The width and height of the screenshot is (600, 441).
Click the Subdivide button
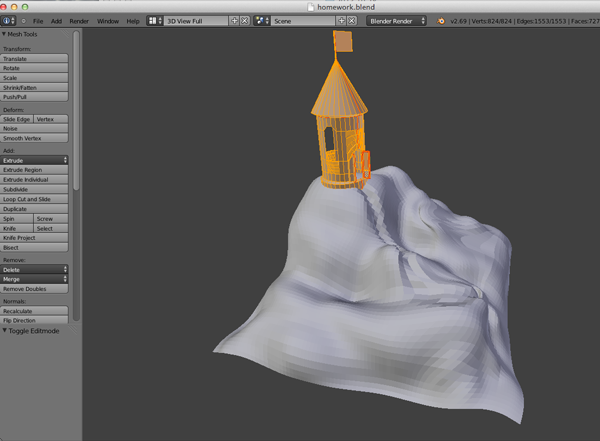point(35,189)
